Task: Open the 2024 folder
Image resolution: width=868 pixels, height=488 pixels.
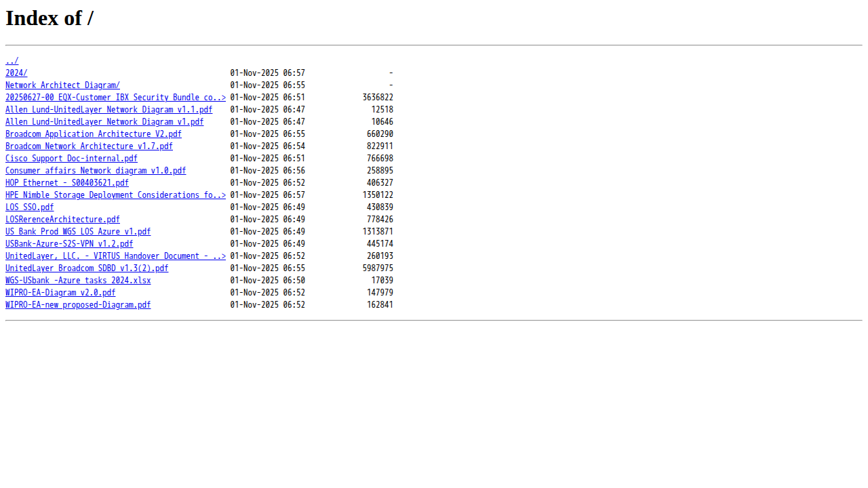Action: [16, 73]
